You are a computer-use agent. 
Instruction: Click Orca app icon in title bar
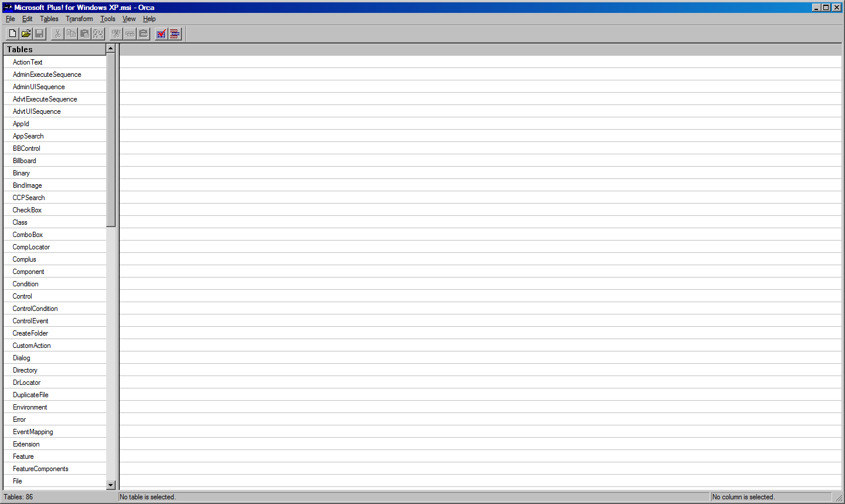tap(8, 8)
